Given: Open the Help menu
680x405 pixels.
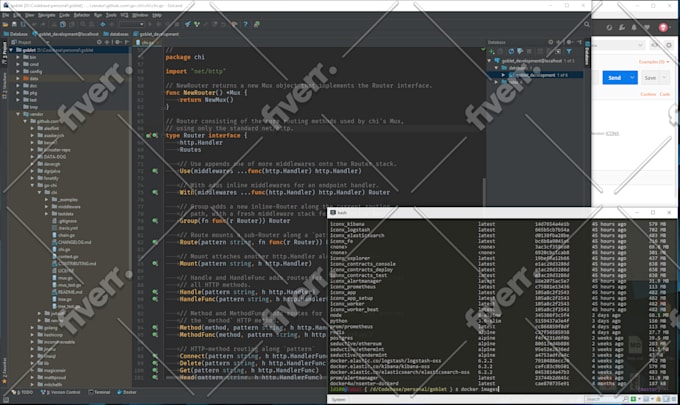Looking at the screenshot, I should (x=157, y=15).
